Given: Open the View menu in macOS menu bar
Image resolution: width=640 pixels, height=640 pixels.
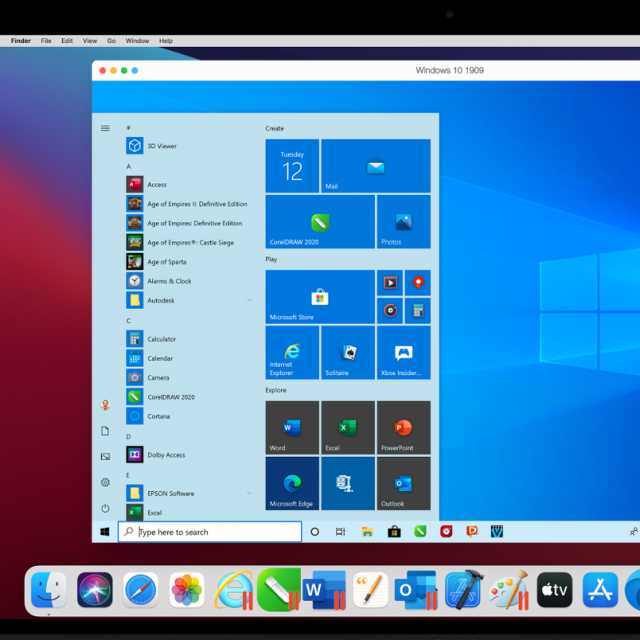Looking at the screenshot, I should [x=90, y=41].
